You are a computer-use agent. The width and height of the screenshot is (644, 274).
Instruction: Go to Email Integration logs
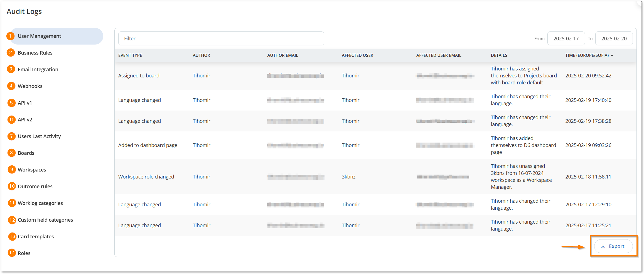tap(38, 70)
